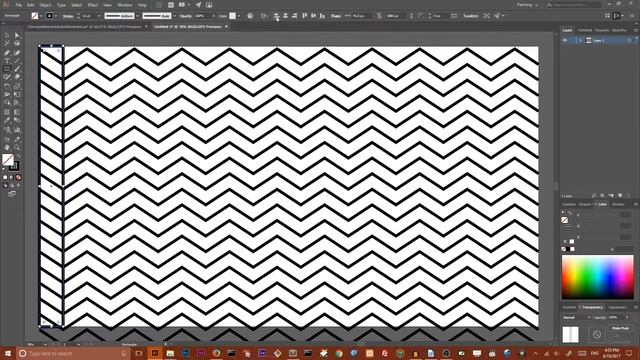Image resolution: width=640 pixels, height=360 pixels.
Task: Choose the Eyedropper tool
Action: tap(7, 120)
